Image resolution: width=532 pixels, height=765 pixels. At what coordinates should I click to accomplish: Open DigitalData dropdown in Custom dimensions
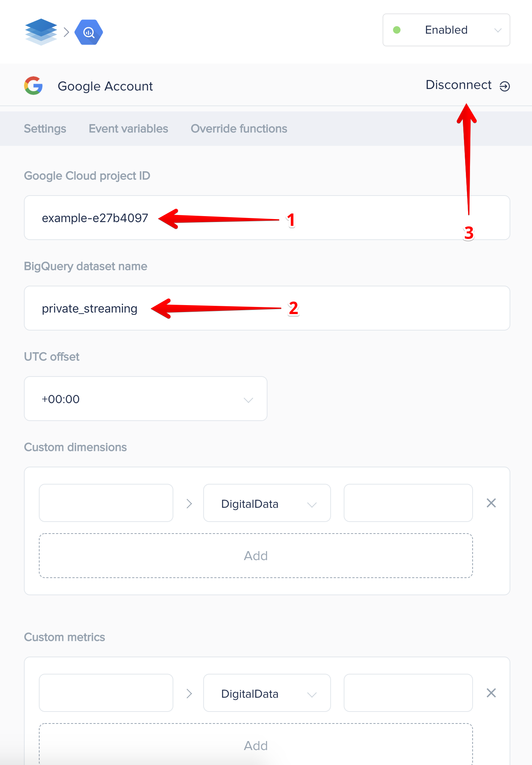click(x=267, y=503)
